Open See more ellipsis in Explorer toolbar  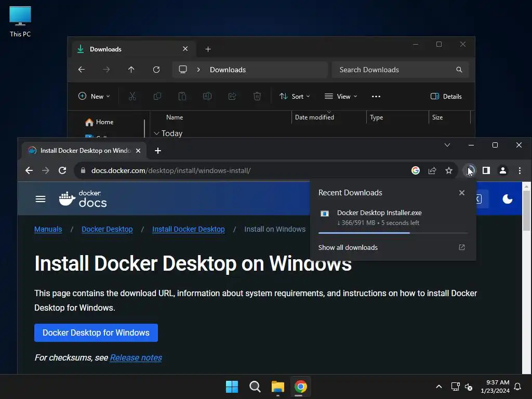click(376, 96)
